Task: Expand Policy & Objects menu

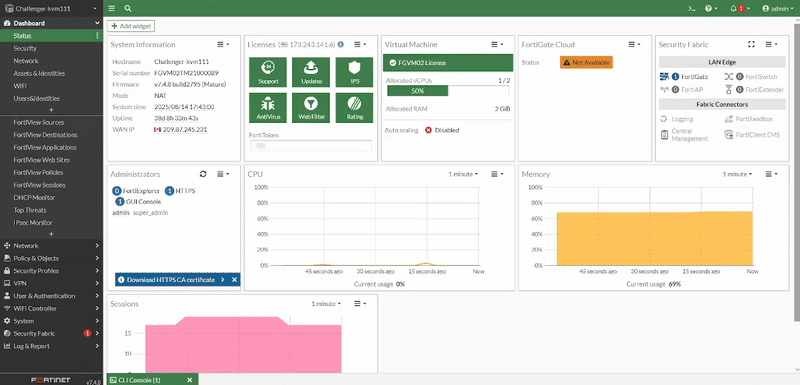Action: pyautogui.click(x=52, y=258)
